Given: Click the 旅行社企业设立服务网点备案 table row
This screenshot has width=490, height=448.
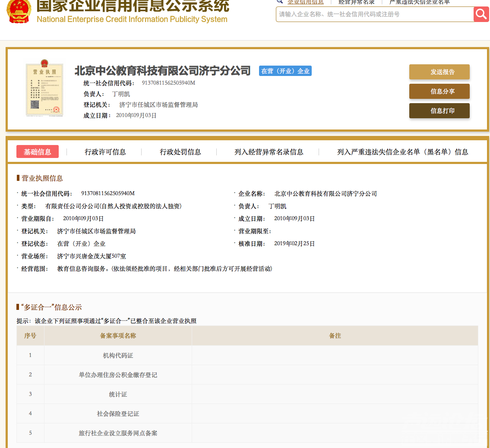Looking at the screenshot, I should (x=247, y=433).
